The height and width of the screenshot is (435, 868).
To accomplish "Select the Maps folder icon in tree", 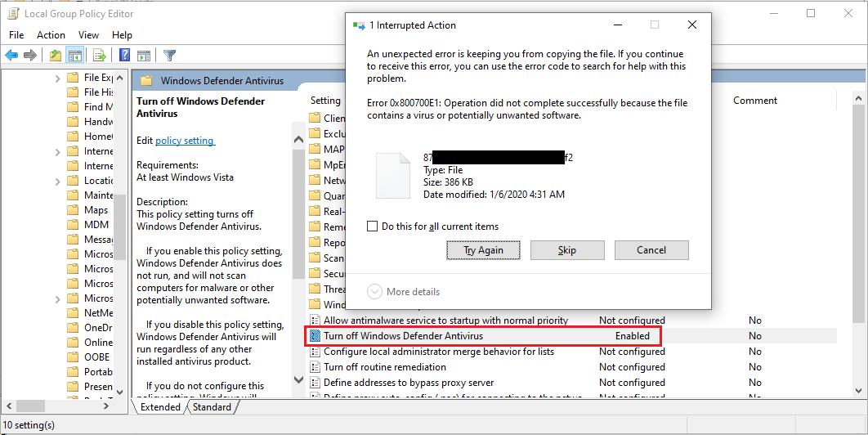I will (x=73, y=210).
